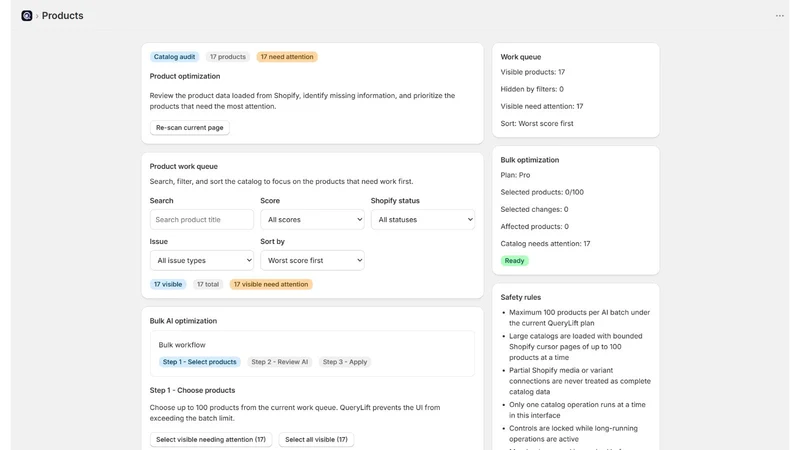Click the Work queue panel heading
Screen dimensions: 800x450
pos(520,57)
